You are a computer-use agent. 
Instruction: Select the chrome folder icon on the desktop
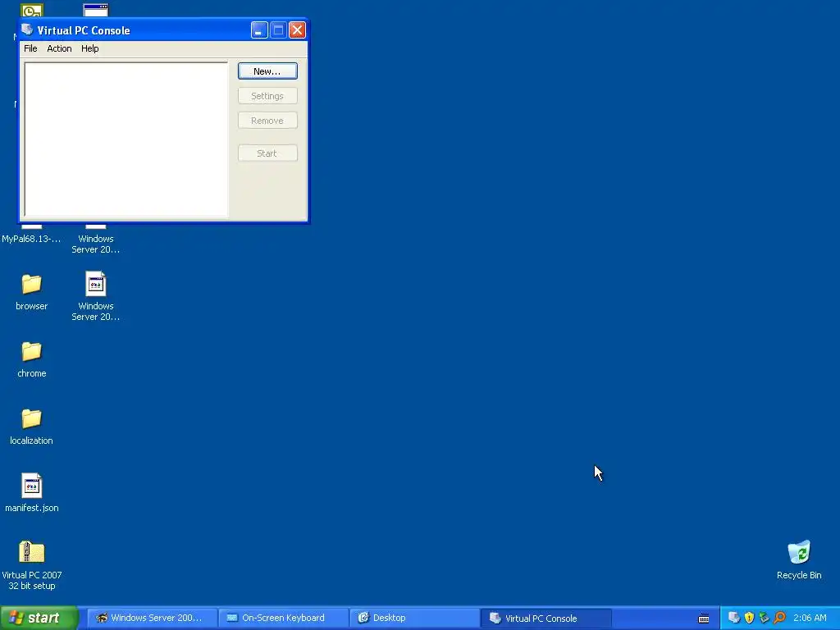pos(32,351)
